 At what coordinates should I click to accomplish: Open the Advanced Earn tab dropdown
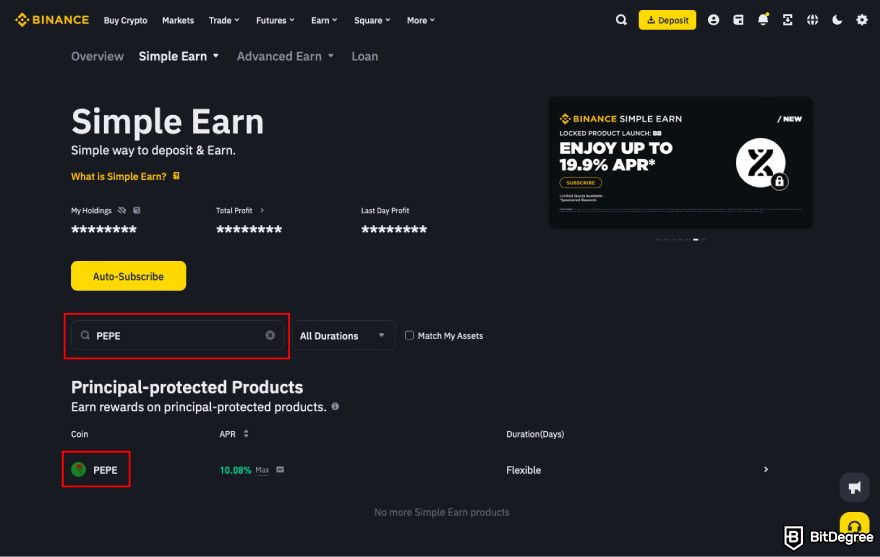pos(285,56)
